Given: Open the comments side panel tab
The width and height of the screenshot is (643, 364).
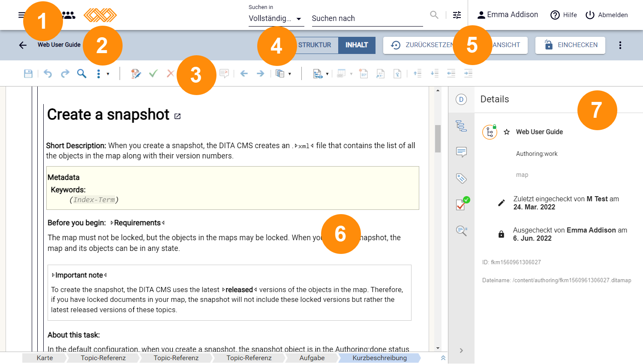Looking at the screenshot, I should 461,152.
